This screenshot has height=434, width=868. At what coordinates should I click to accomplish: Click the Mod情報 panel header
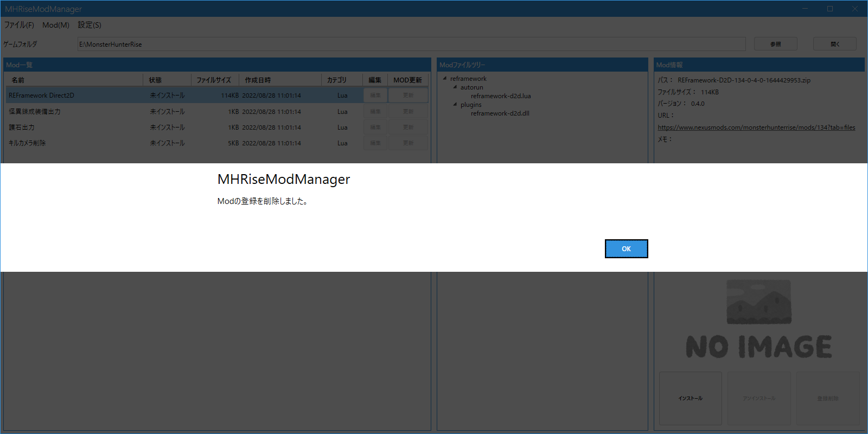[759, 65]
